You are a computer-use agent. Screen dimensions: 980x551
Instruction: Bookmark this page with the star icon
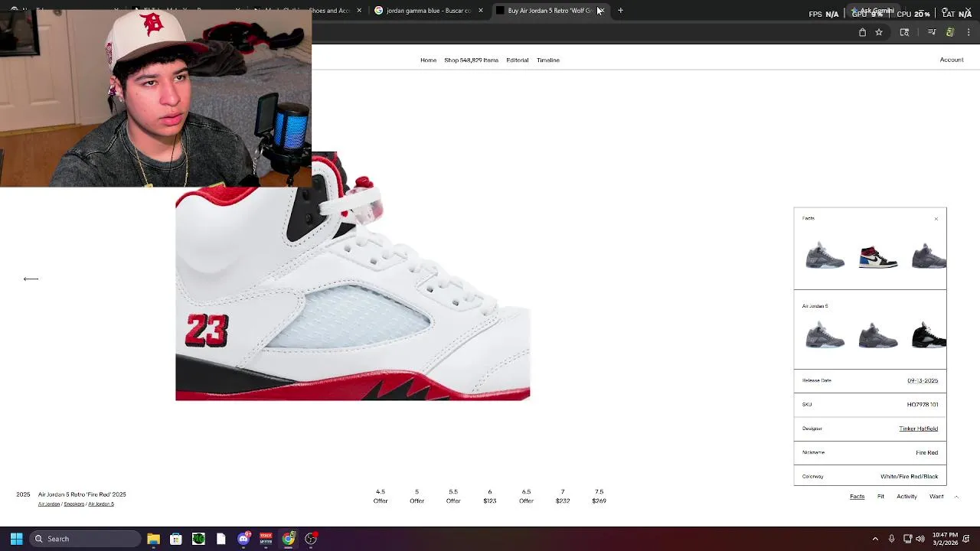coord(879,32)
